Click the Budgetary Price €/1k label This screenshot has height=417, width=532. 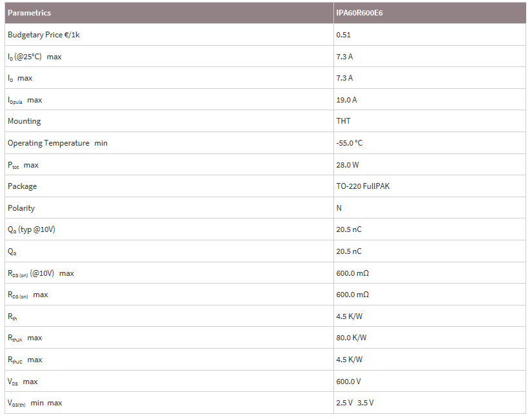44,35
